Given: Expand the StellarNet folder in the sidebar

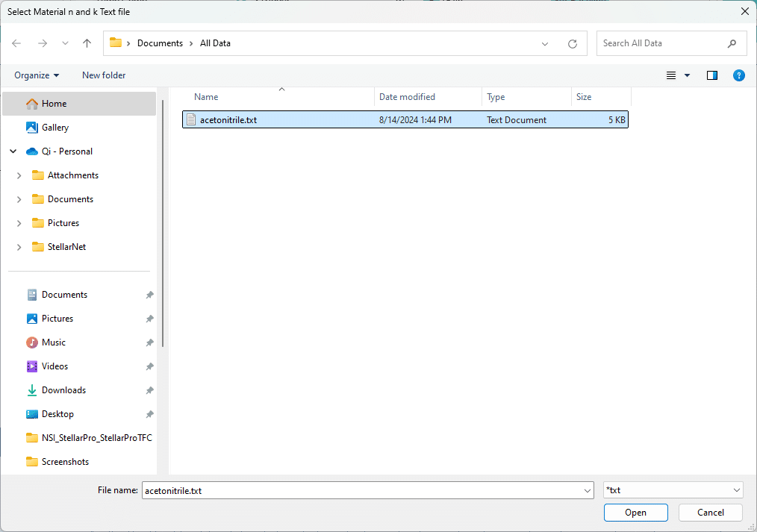Looking at the screenshot, I should (x=19, y=246).
